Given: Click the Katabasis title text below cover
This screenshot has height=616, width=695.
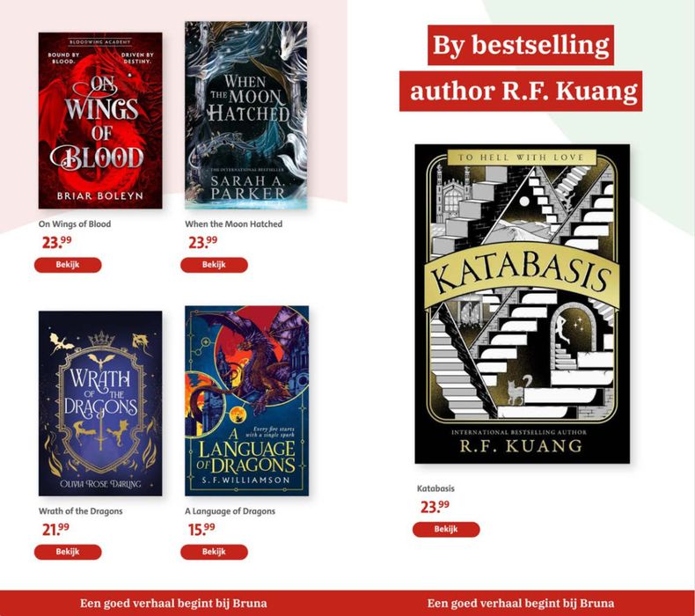Looking at the screenshot, I should (x=435, y=488).
